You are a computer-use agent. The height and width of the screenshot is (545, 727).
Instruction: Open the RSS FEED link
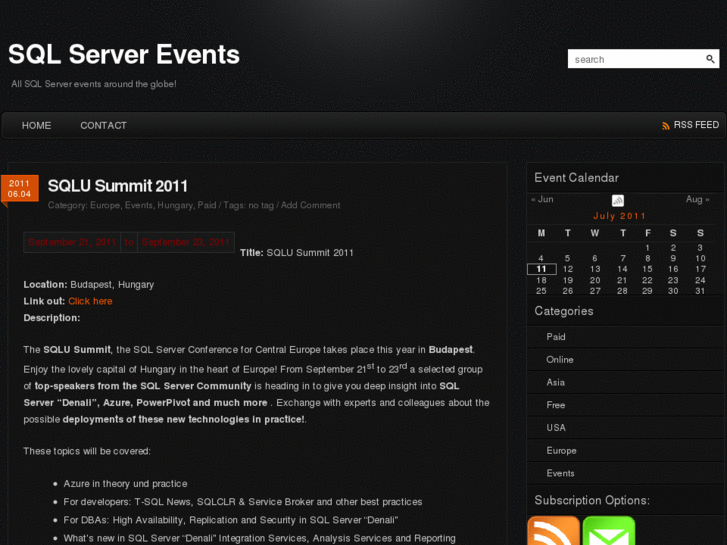[696, 125]
